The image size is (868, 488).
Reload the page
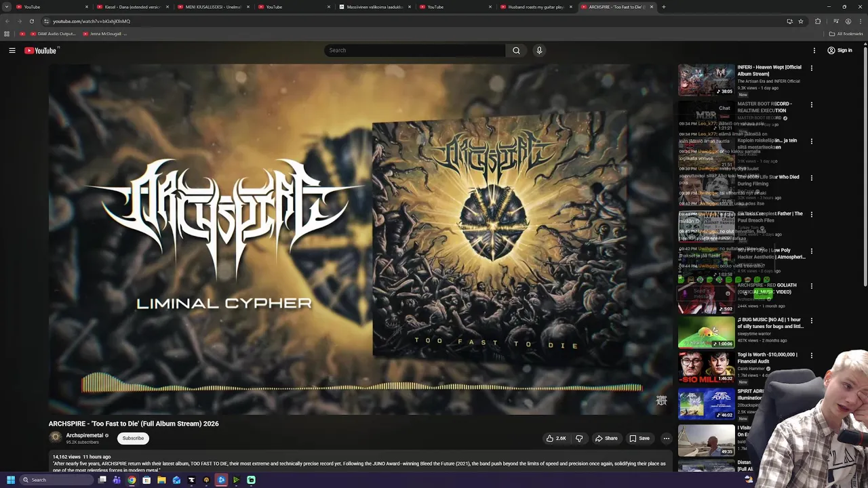31,21
